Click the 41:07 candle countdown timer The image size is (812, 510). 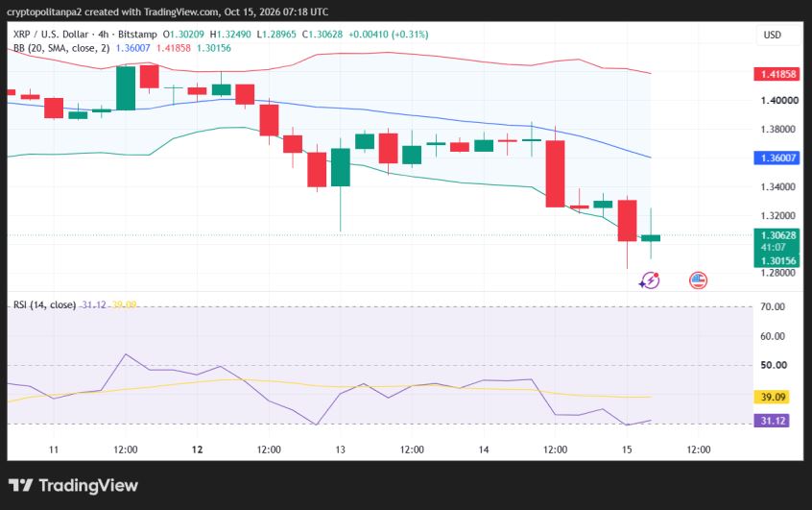(773, 248)
